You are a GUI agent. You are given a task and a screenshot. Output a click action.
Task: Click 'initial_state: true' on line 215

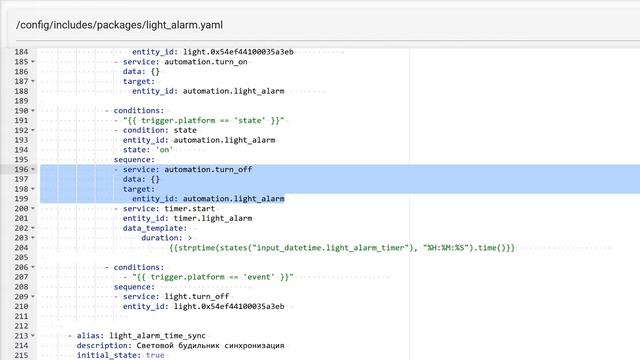click(x=120, y=355)
